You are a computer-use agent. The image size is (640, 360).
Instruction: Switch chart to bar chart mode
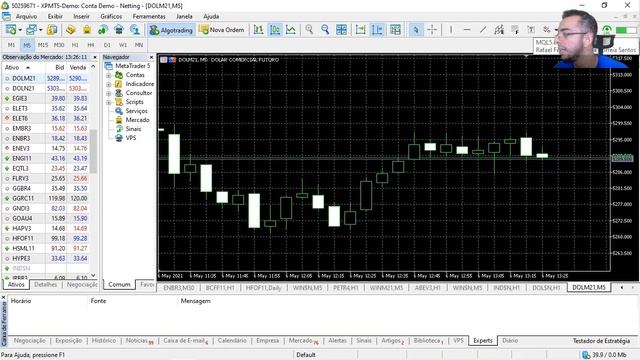(258, 30)
